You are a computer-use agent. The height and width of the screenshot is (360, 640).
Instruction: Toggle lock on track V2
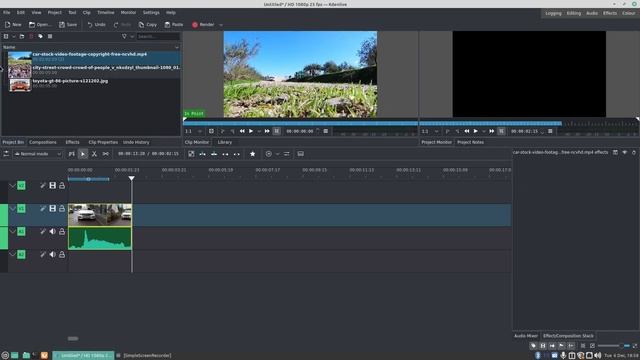click(x=62, y=186)
